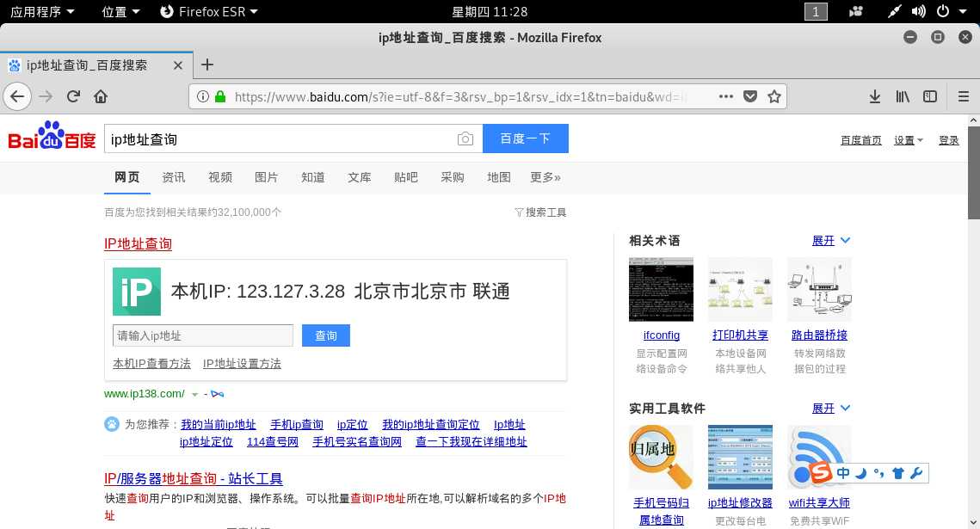Open system volume control
This screenshot has height=529, width=980.
[918, 11]
